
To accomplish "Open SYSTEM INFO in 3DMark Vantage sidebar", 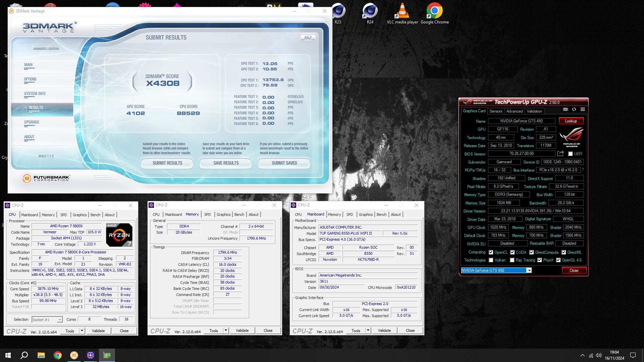I will point(42,95).
